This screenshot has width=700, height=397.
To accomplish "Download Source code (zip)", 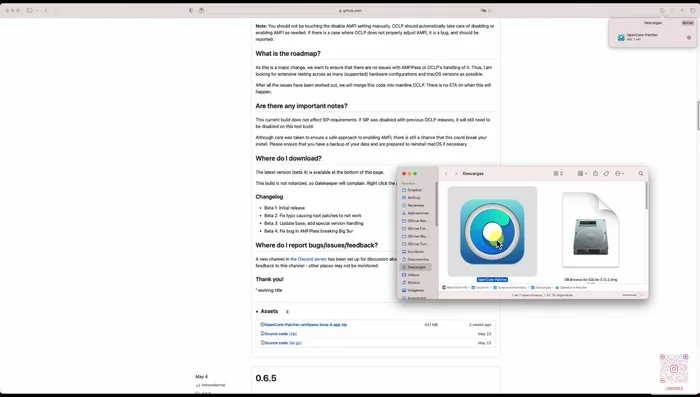I will click(281, 334).
